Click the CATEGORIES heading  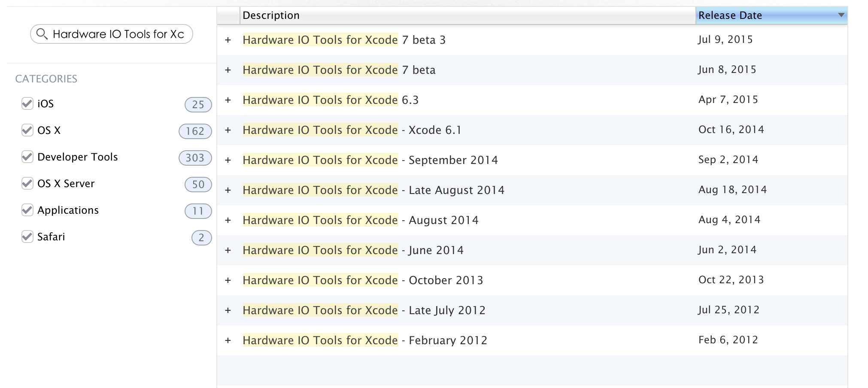point(46,79)
